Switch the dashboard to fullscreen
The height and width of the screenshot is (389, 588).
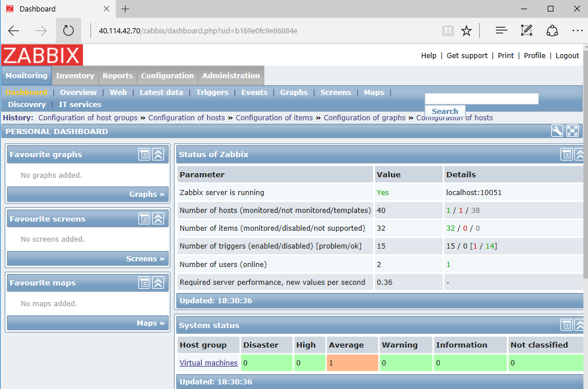[572, 131]
